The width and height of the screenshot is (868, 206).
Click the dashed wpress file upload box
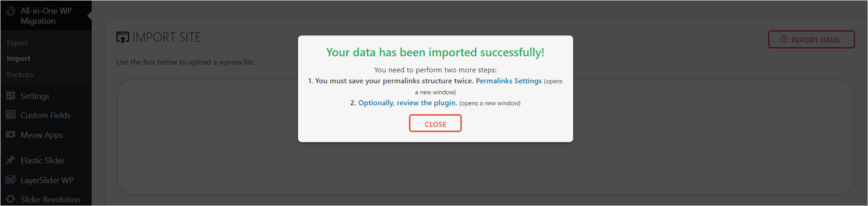click(x=486, y=137)
